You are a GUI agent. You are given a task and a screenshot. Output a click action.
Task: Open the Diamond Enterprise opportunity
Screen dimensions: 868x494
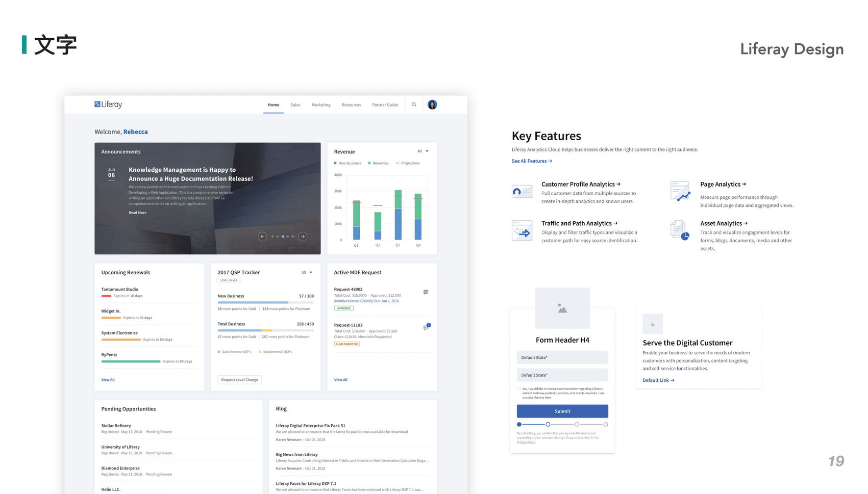coord(120,468)
